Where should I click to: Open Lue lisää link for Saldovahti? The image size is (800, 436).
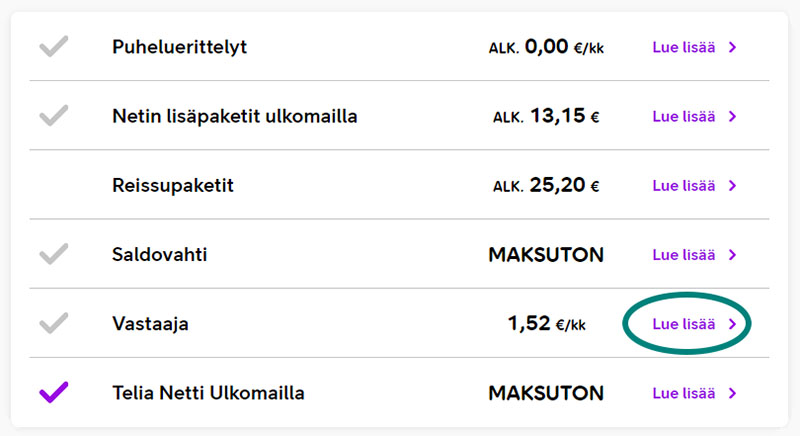[x=684, y=255]
